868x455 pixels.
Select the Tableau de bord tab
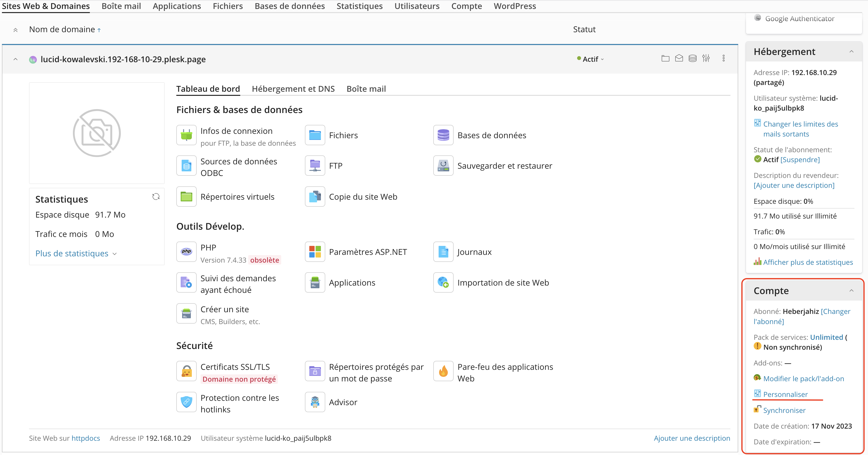(208, 89)
